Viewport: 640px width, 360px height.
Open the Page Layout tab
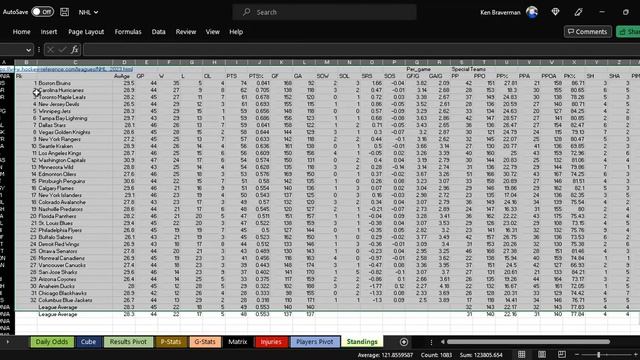pyautogui.click(x=86, y=32)
